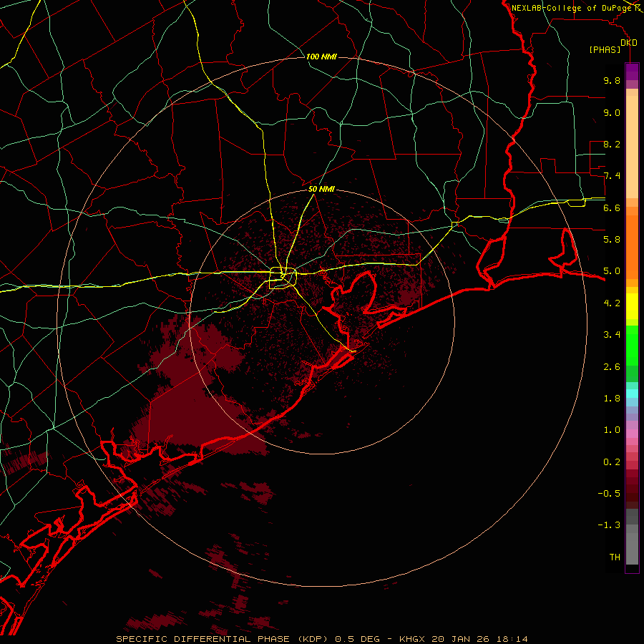Click the 0.2 legend value
Image resolution: width=644 pixels, height=644 pixels.
pyautogui.click(x=612, y=462)
